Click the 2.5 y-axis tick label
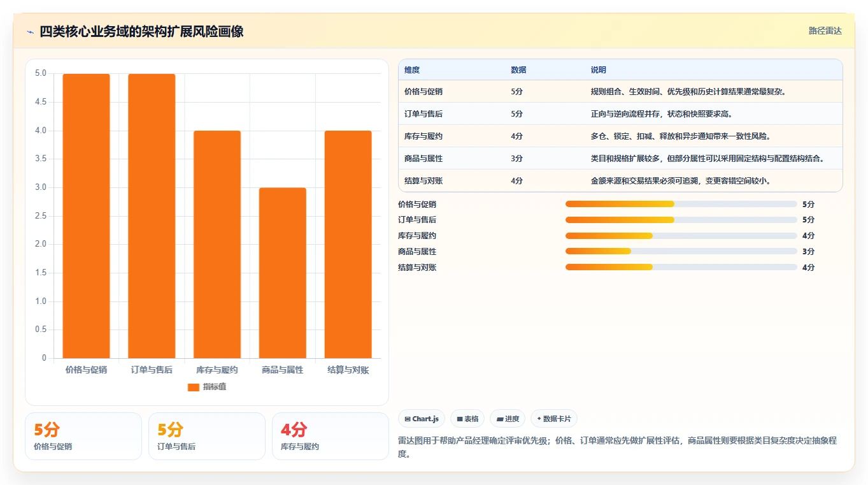 pyautogui.click(x=41, y=216)
